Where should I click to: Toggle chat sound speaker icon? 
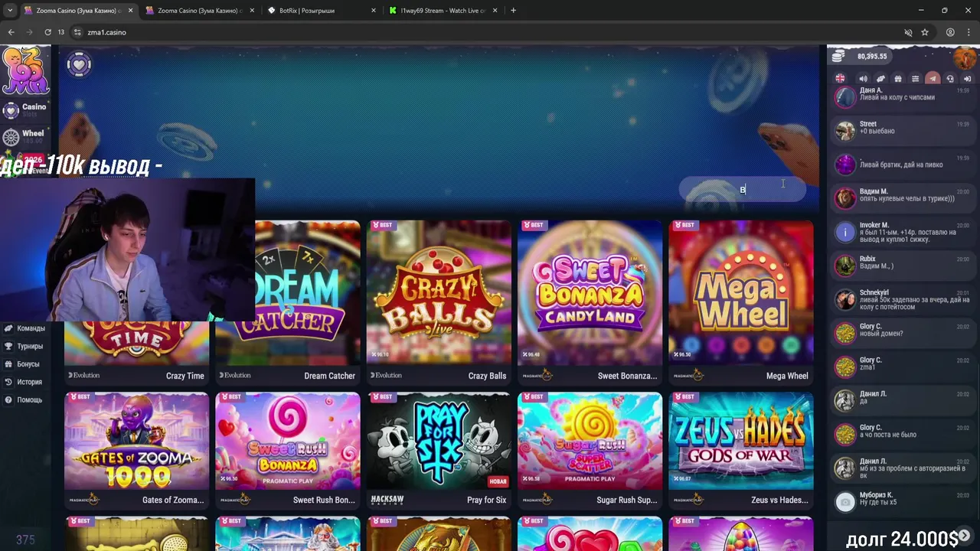863,79
